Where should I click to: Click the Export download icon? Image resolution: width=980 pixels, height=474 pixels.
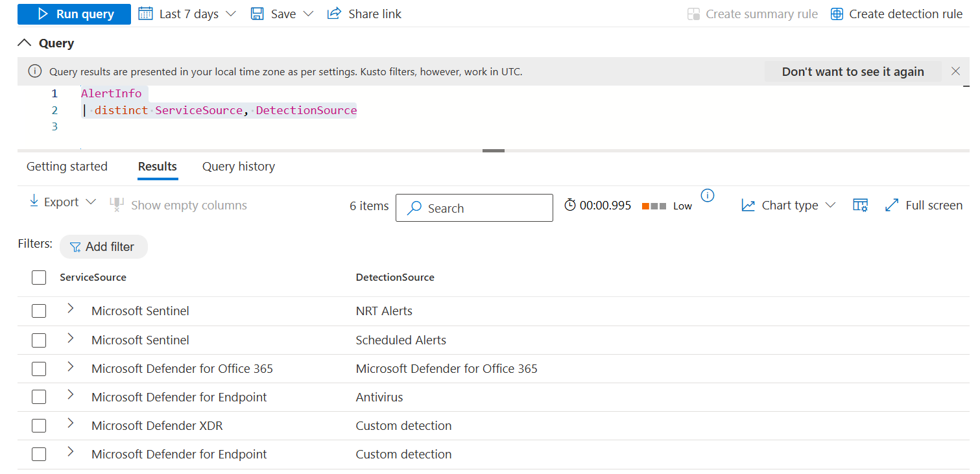(34, 202)
